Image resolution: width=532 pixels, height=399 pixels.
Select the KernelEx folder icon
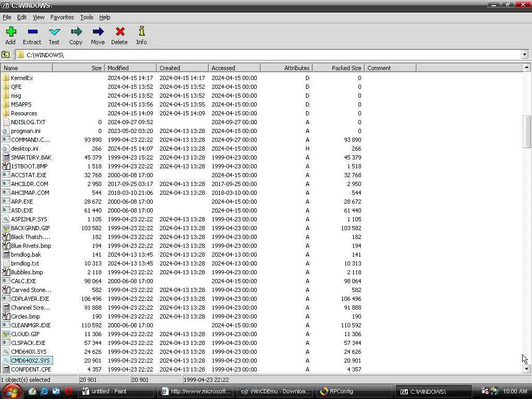click(x=6, y=78)
